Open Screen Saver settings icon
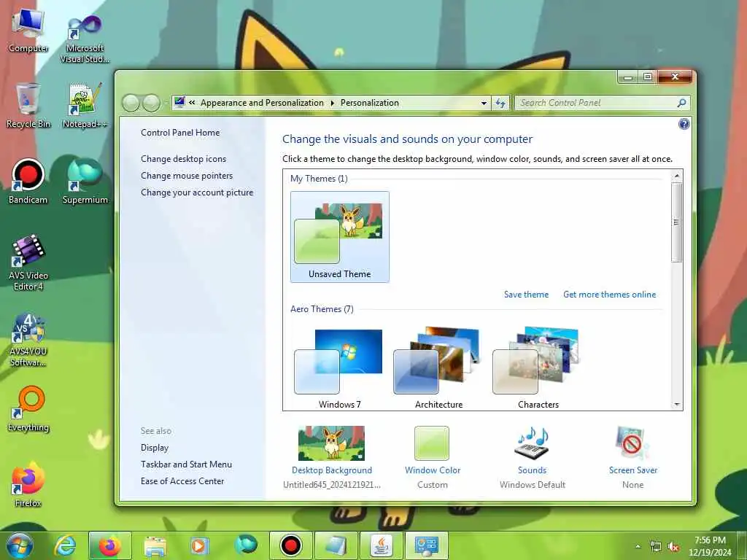 pos(632,444)
